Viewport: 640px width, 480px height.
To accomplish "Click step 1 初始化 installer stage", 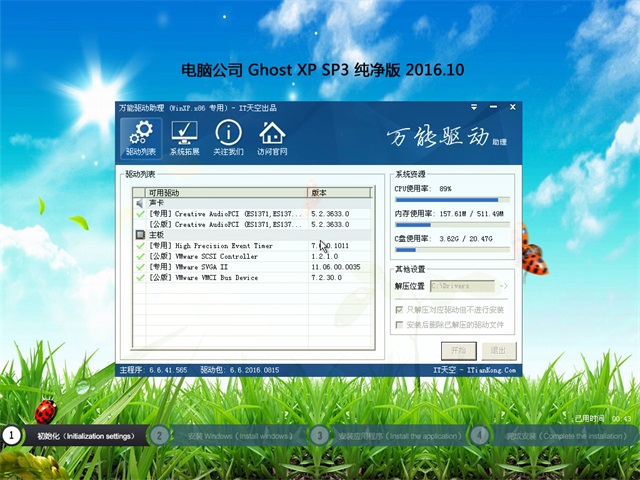I will [74, 436].
